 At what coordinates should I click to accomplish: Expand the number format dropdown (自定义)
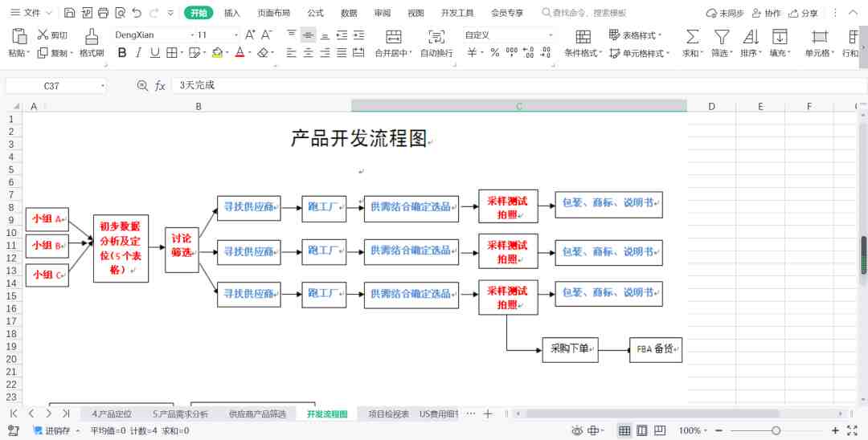point(551,35)
